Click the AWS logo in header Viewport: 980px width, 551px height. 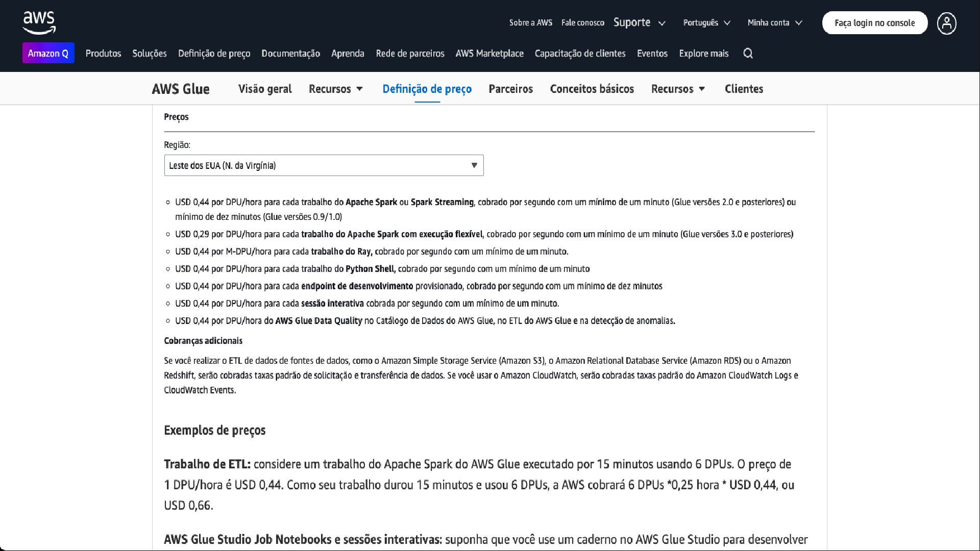click(39, 23)
